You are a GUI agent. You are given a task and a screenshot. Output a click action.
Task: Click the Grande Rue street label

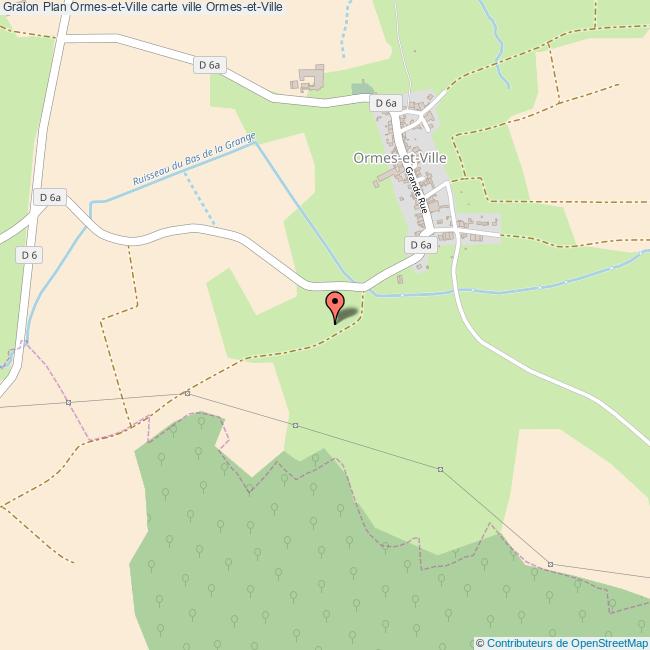tap(416, 190)
